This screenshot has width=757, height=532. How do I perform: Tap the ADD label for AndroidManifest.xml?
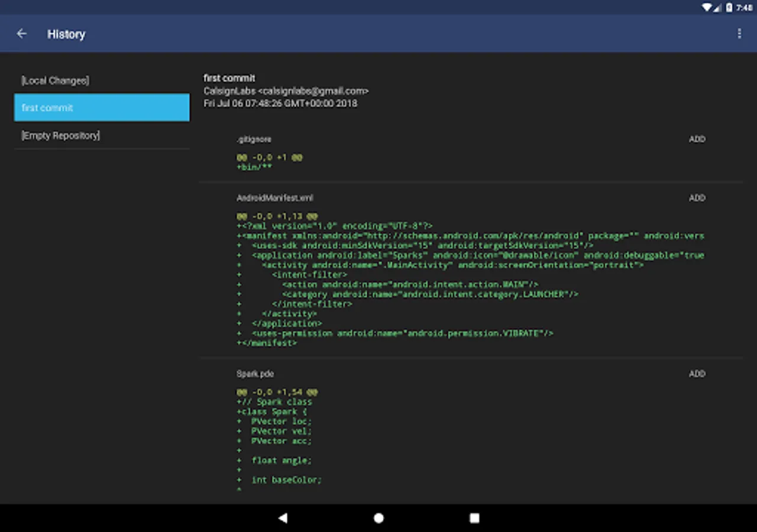coord(697,198)
